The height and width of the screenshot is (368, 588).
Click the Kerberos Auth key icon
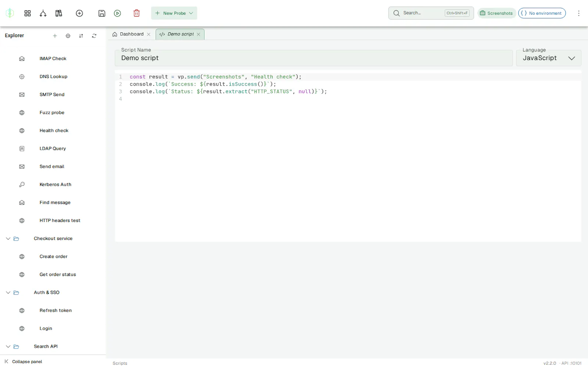(22, 185)
